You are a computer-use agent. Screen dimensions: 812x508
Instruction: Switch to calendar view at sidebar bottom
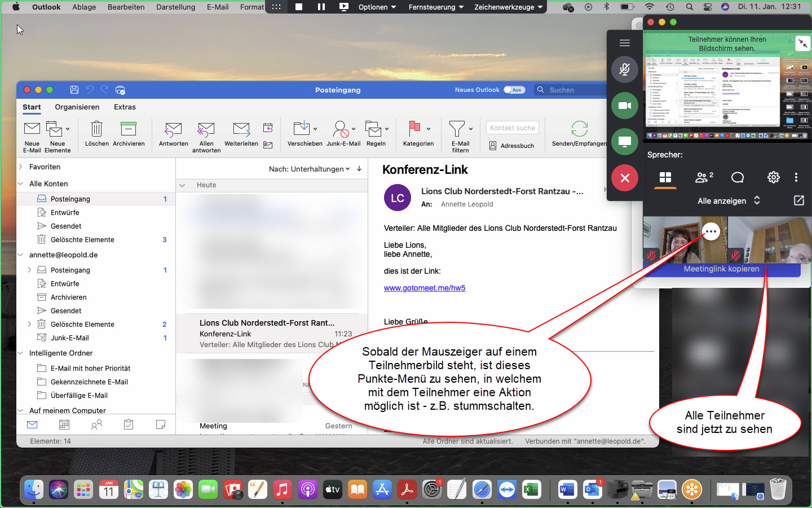[x=64, y=424]
